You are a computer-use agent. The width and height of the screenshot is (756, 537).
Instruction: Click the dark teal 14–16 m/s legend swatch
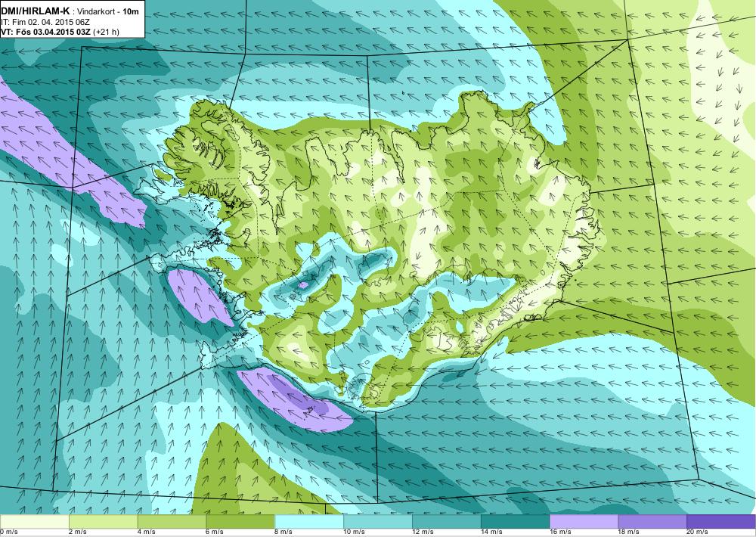(516, 522)
